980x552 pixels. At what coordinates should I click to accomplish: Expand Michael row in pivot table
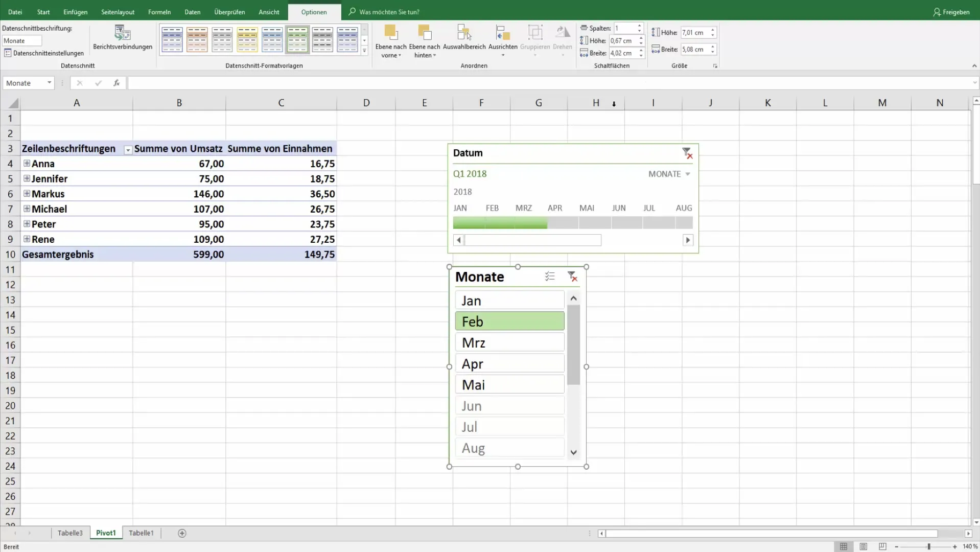27,209
